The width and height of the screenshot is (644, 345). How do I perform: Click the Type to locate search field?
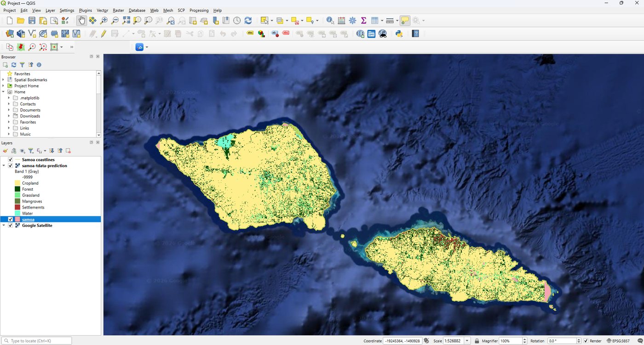tap(36, 341)
